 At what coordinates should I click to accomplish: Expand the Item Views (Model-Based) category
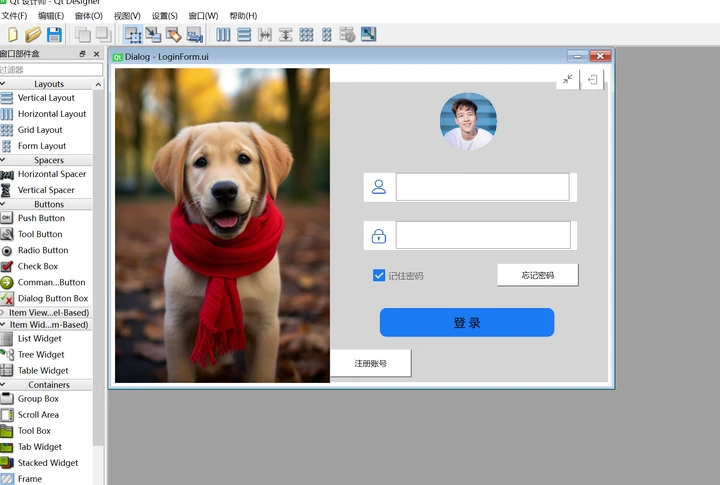(48, 313)
